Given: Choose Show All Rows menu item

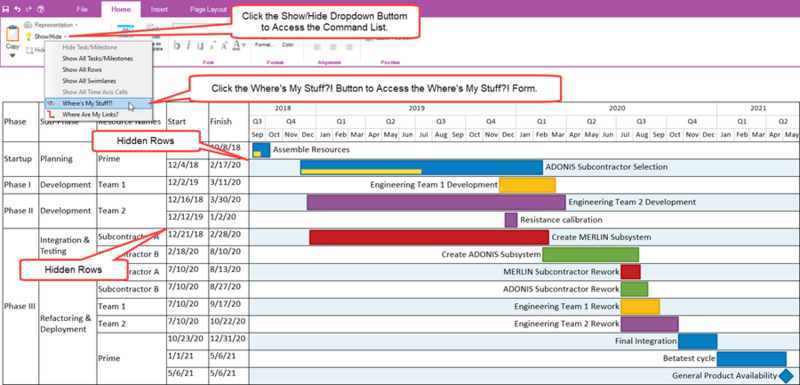Looking at the screenshot, I should (x=98, y=70).
